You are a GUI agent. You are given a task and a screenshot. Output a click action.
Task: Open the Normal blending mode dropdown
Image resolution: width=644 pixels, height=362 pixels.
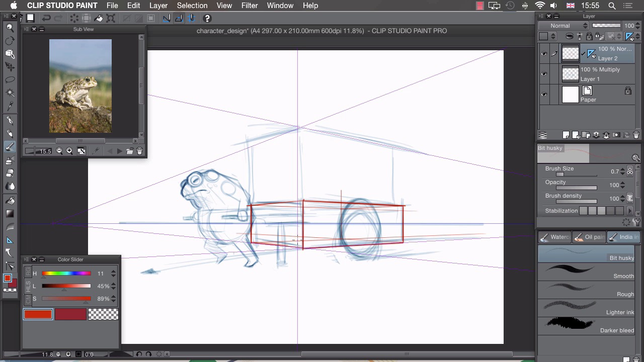click(x=563, y=26)
